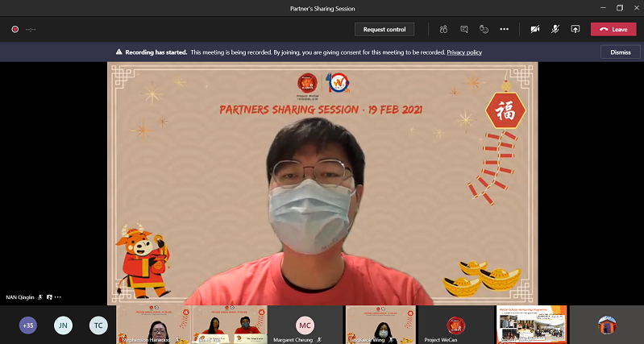This screenshot has height=344, width=644.
Task: Leave the meeting
Action: click(x=613, y=29)
